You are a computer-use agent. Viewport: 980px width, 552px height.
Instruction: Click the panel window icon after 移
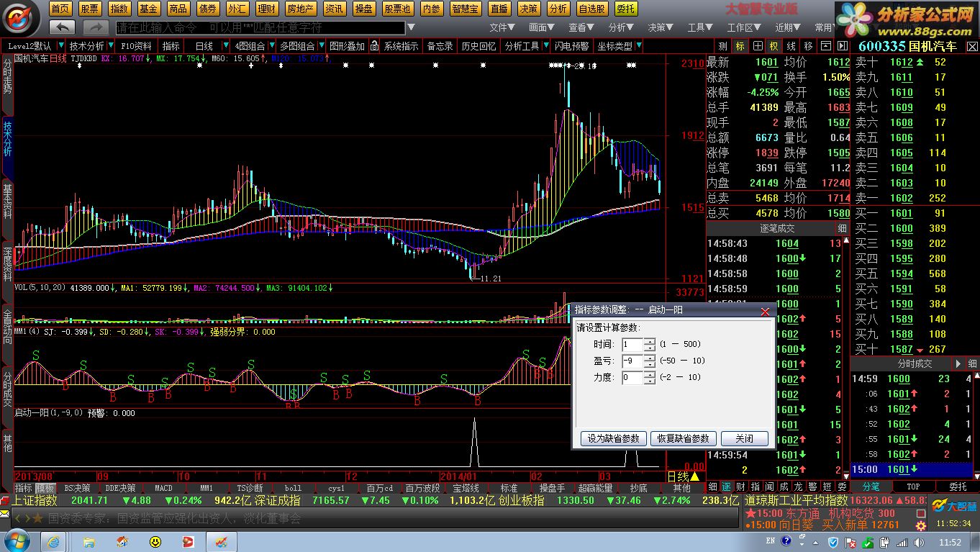coord(825,45)
